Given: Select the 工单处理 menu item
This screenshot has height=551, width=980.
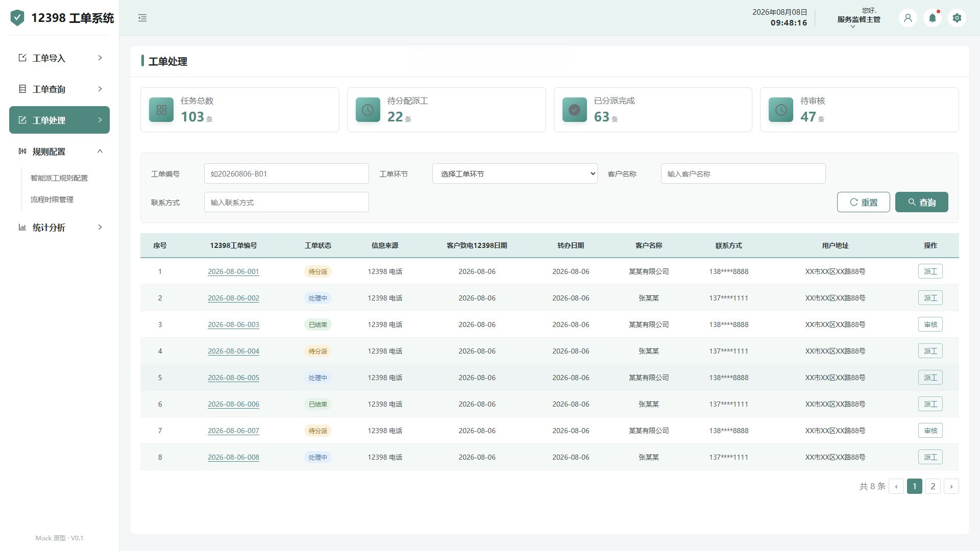Looking at the screenshot, I should (x=59, y=120).
